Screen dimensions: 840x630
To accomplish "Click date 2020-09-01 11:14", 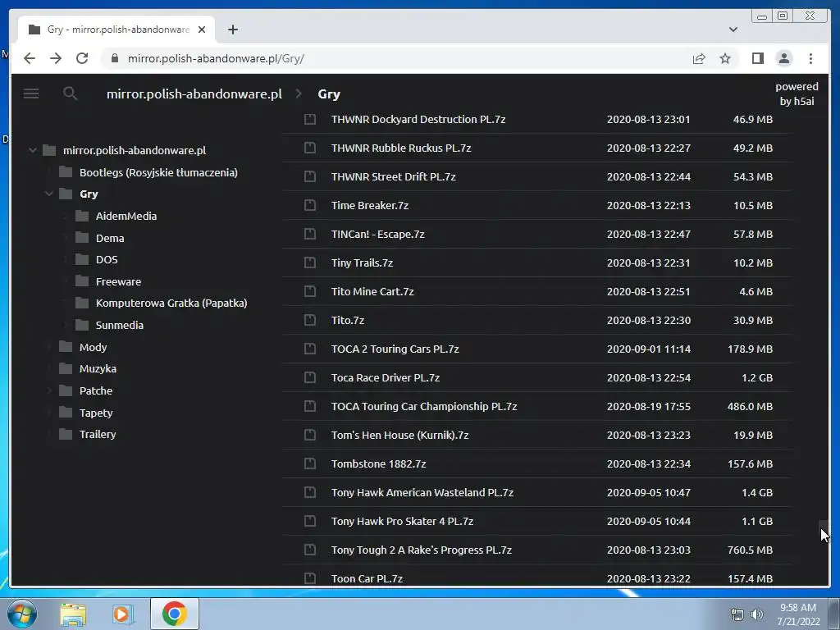I will pyautogui.click(x=648, y=349).
